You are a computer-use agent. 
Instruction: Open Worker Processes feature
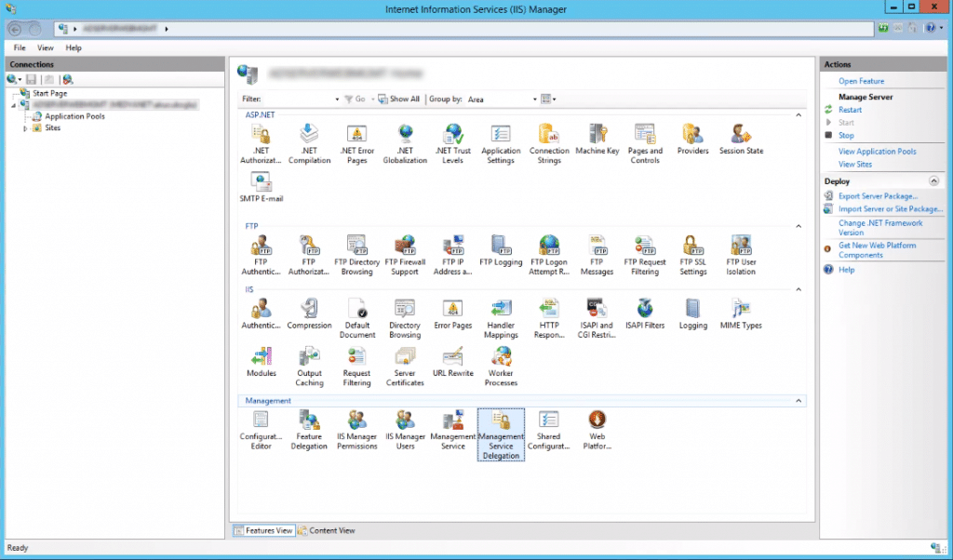pyautogui.click(x=501, y=367)
